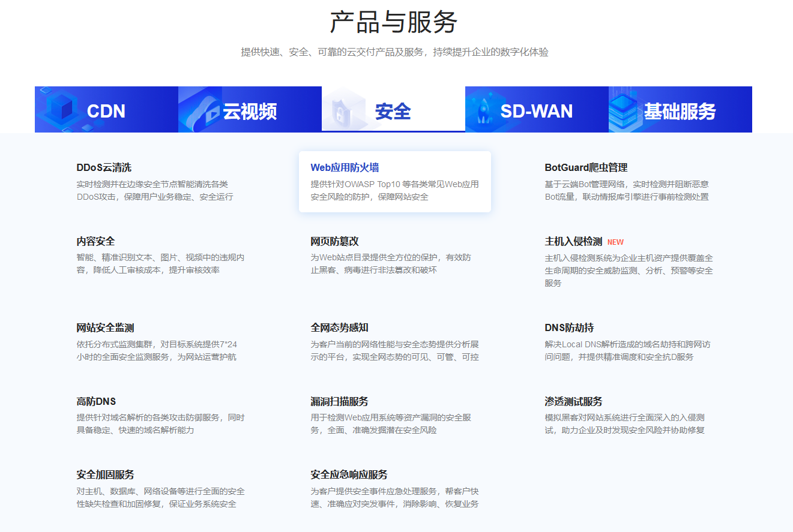Viewport: 793px width, 532px height.
Task: Open the 基础服务 tab
Action: click(x=680, y=109)
